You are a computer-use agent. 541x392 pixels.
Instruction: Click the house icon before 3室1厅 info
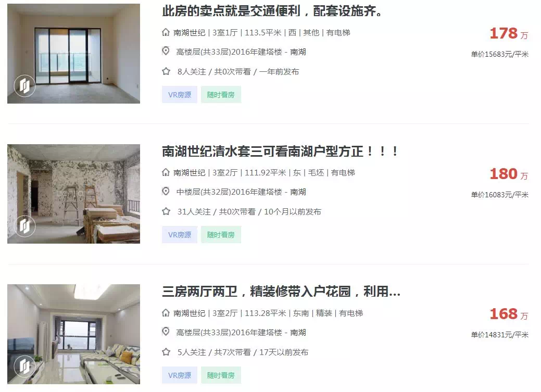pyautogui.click(x=166, y=32)
